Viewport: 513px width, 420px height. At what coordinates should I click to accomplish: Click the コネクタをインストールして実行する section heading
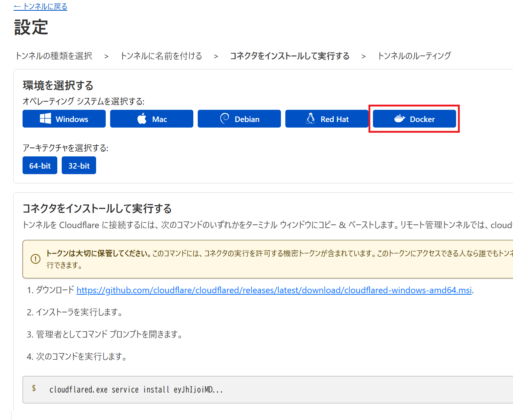coord(97,209)
